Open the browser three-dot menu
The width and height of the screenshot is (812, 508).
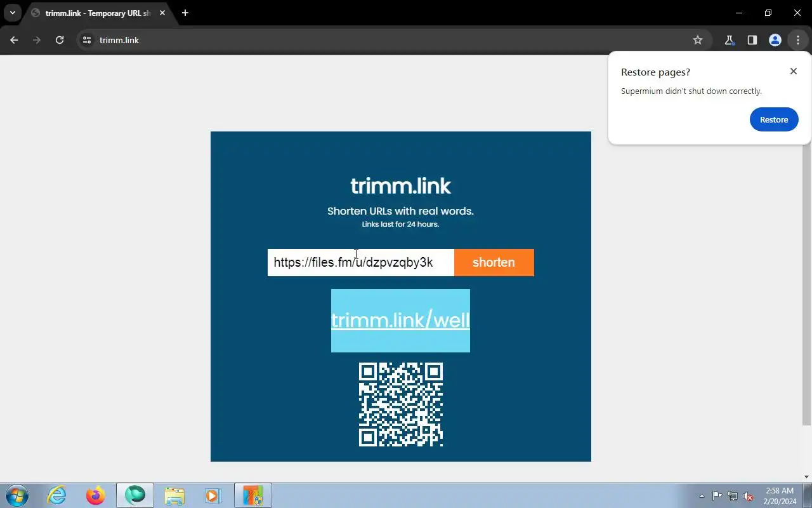pyautogui.click(x=797, y=40)
